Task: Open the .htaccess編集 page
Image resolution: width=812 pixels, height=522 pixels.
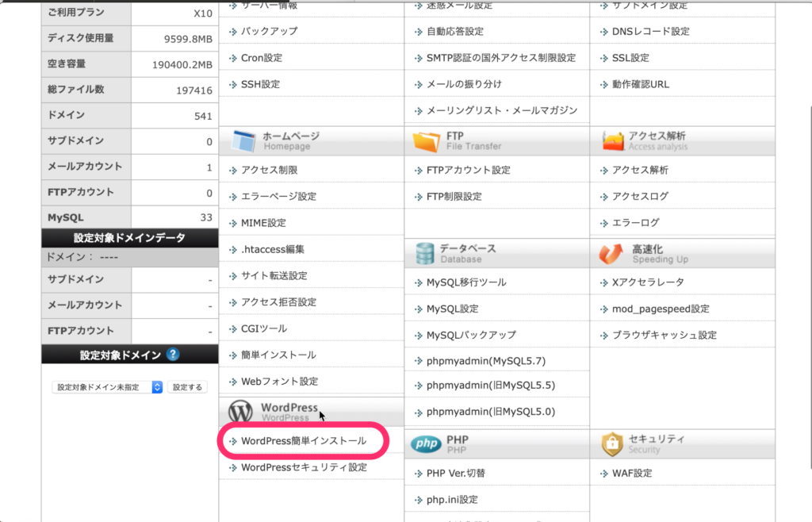Action: coord(272,249)
